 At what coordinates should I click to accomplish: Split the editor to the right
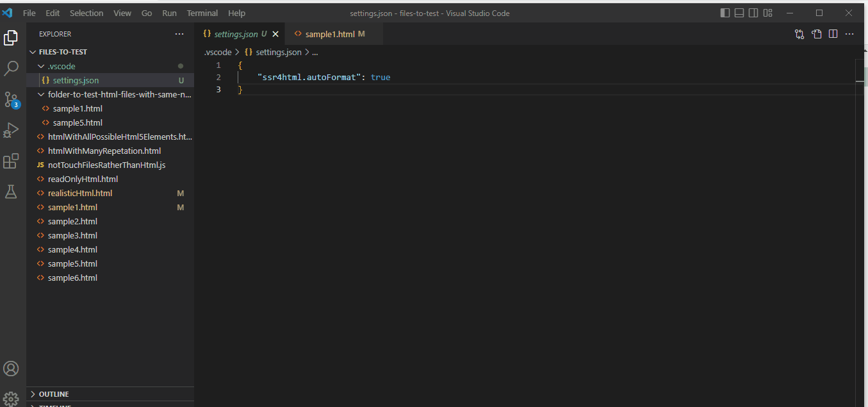point(833,34)
